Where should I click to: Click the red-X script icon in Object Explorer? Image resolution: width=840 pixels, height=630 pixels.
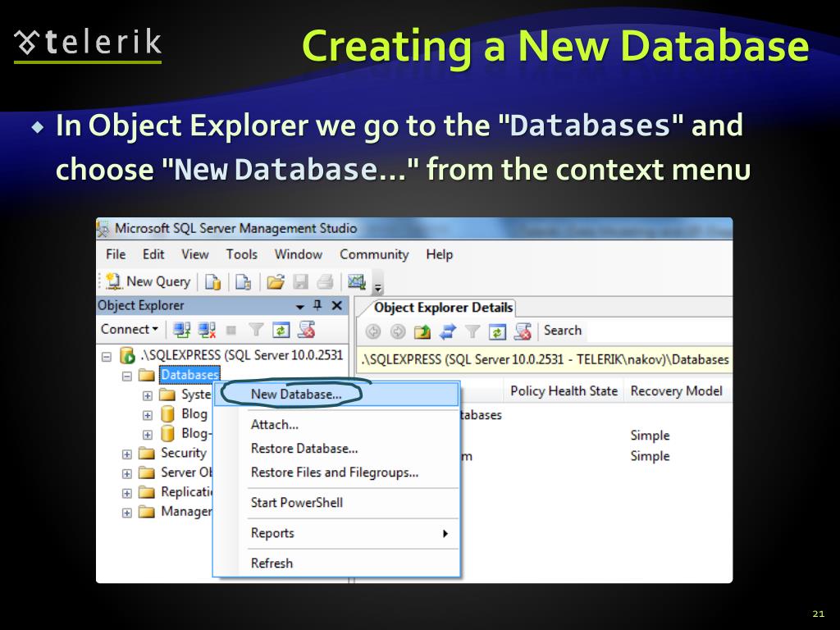(307, 330)
